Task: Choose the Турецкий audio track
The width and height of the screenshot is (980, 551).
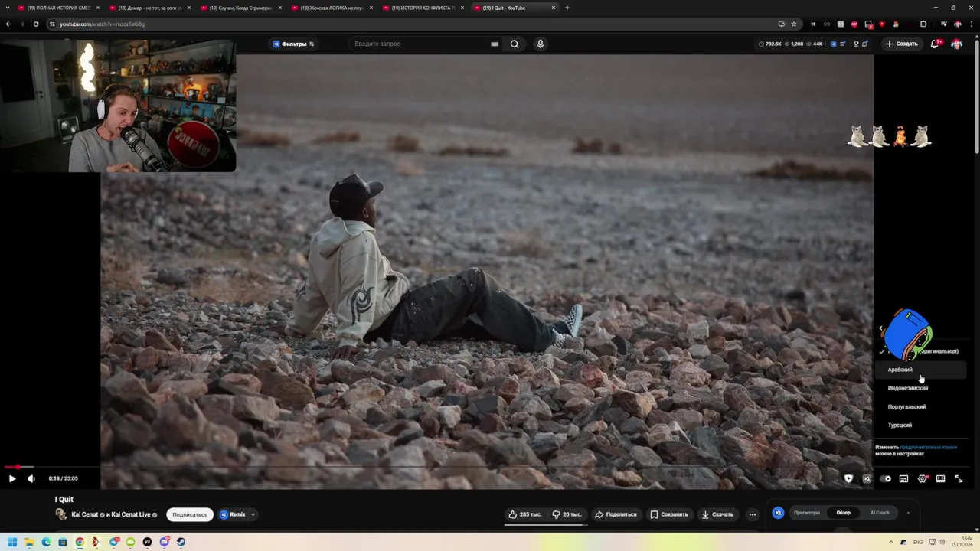Action: [920, 425]
